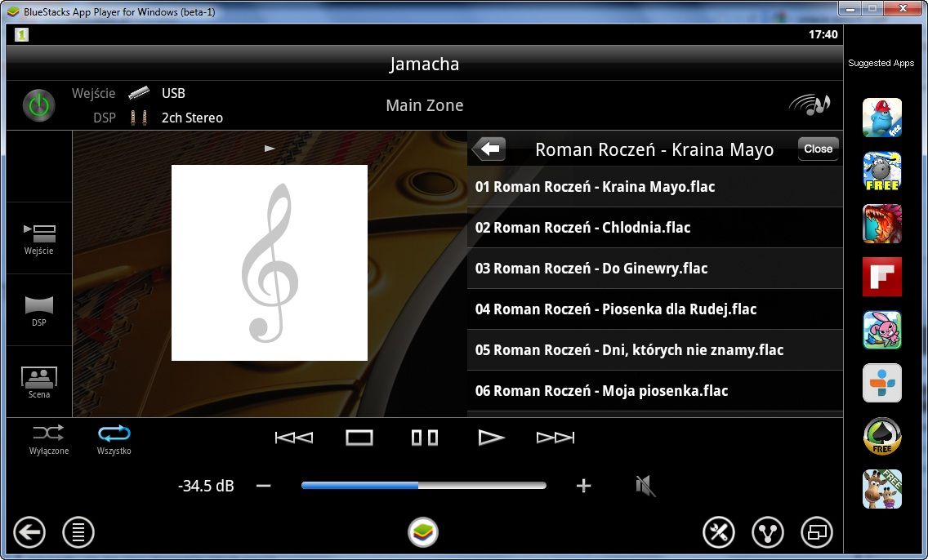
Task: Click the album art treble clef thumbnail
Action: tap(270, 263)
